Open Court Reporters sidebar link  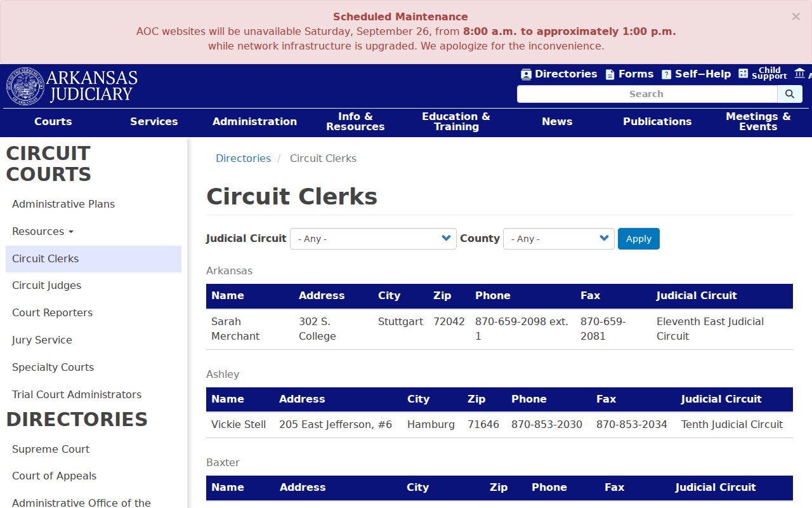click(53, 312)
